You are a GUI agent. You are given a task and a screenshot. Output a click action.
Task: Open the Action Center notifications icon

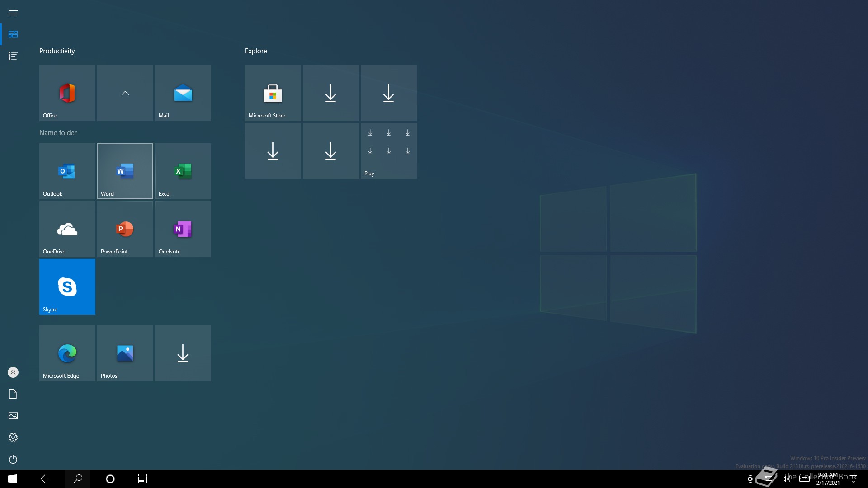point(854,479)
